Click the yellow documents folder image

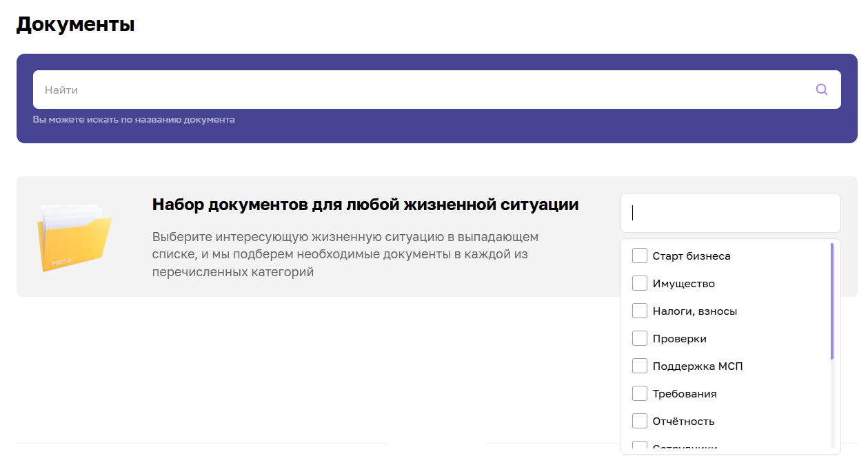pyautogui.click(x=74, y=236)
